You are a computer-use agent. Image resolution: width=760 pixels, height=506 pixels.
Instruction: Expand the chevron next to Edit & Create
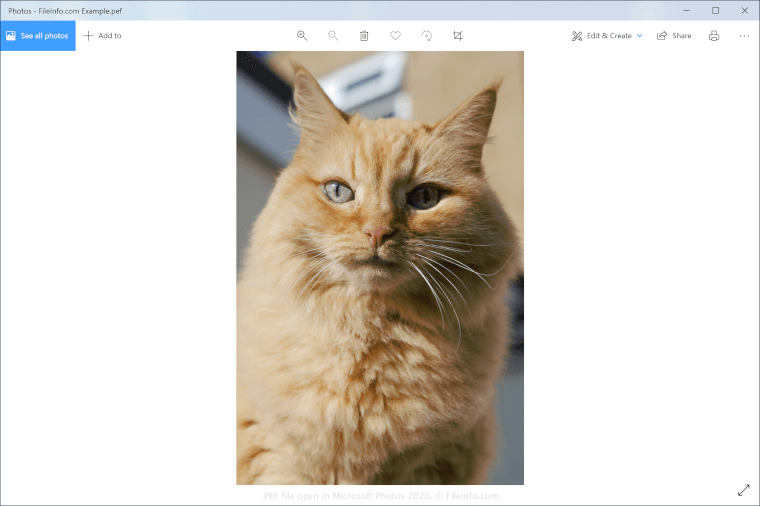(x=640, y=36)
